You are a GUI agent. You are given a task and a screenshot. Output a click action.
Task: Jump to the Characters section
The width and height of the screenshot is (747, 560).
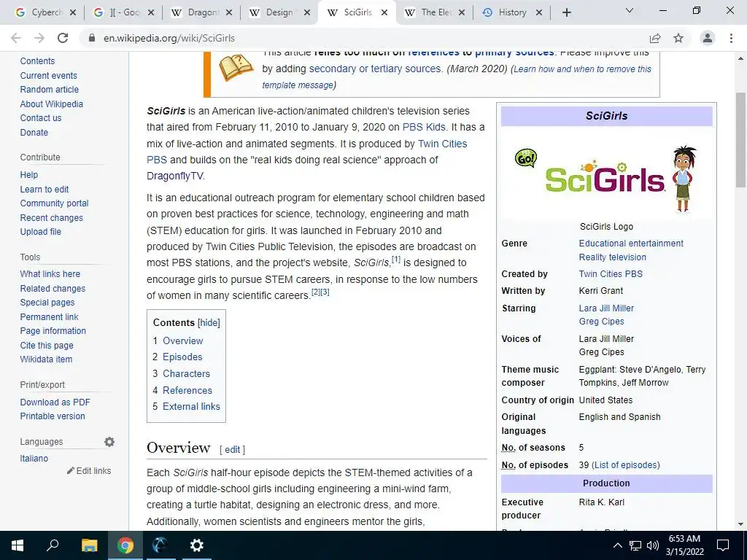tap(186, 374)
